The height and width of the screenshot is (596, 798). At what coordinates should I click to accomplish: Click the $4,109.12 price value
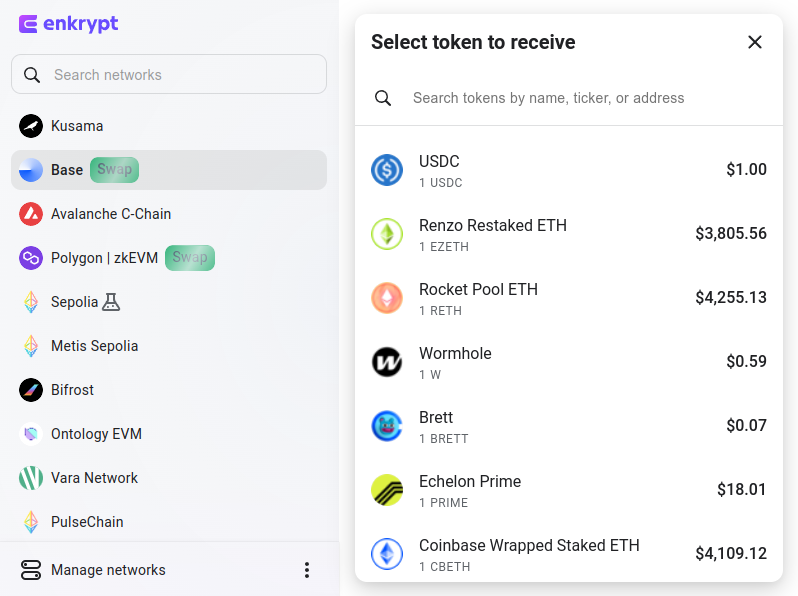point(731,553)
